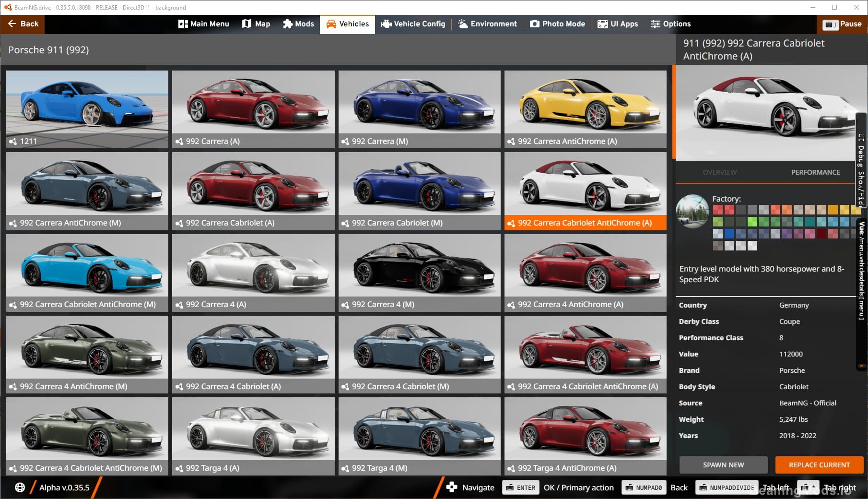Click the ENTER key hint
868x499 pixels.
521,487
